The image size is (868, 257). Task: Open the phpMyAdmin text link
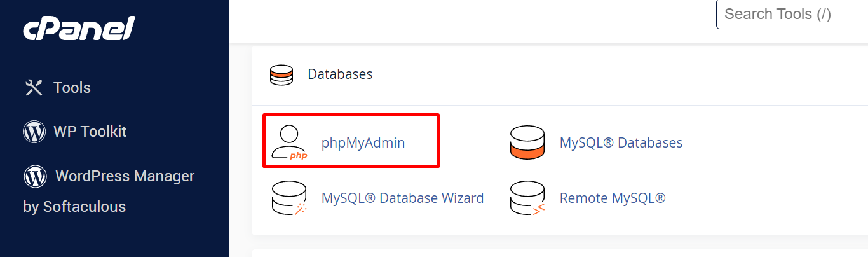363,142
